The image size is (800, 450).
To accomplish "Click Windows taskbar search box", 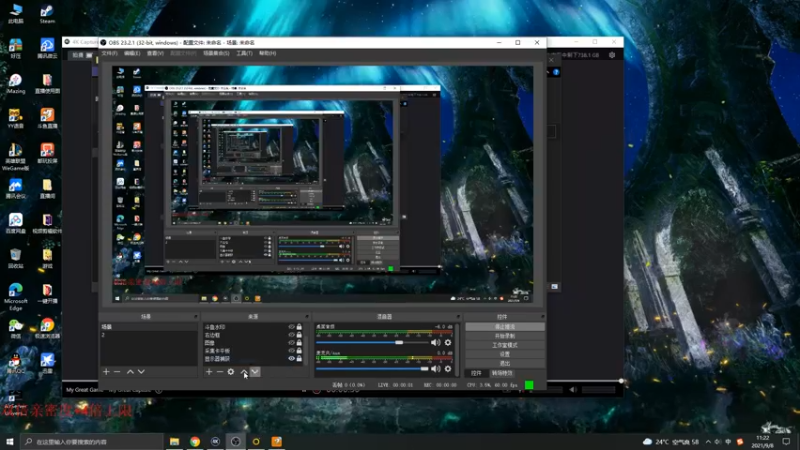I will point(91,441).
